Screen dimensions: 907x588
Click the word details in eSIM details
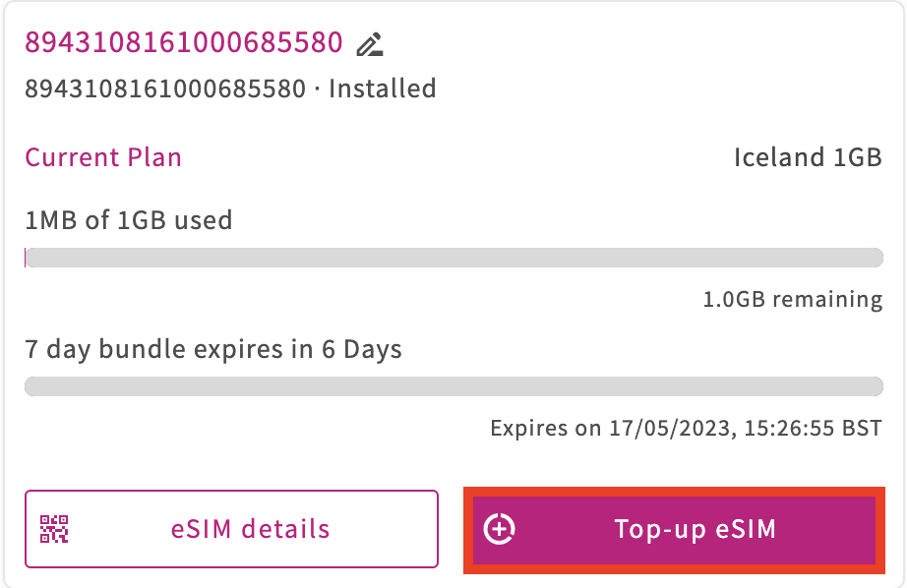[285, 529]
